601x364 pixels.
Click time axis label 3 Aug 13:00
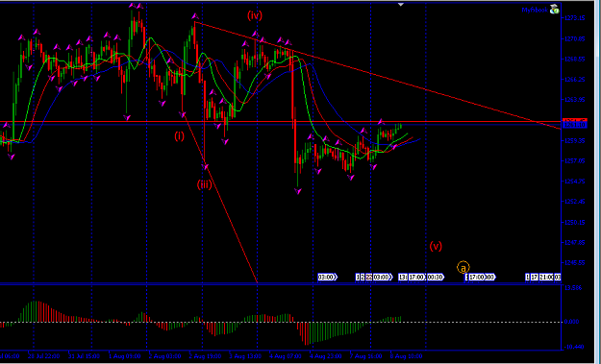245,356
